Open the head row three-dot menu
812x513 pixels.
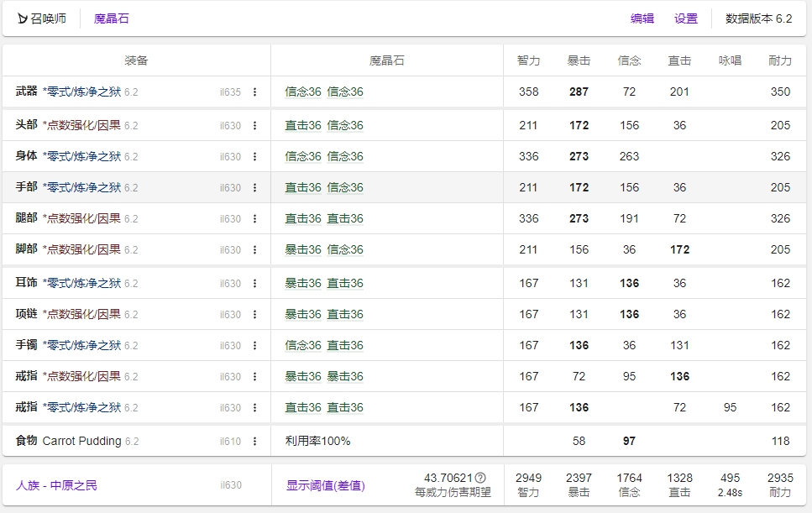254,126
